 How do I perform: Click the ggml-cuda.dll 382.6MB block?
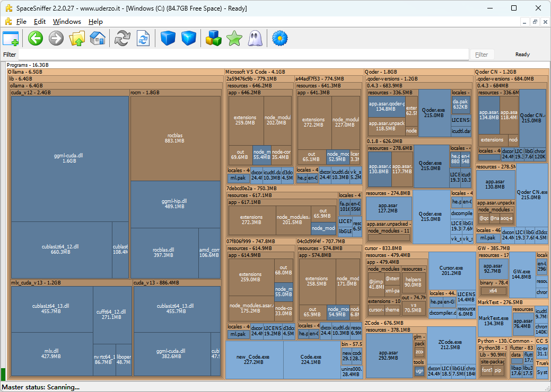[x=172, y=353]
